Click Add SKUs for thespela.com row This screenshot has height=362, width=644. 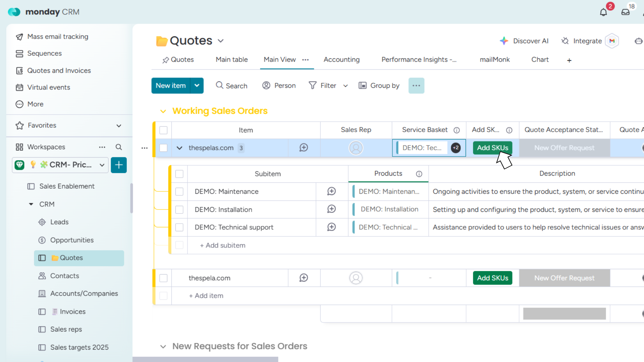click(x=492, y=278)
